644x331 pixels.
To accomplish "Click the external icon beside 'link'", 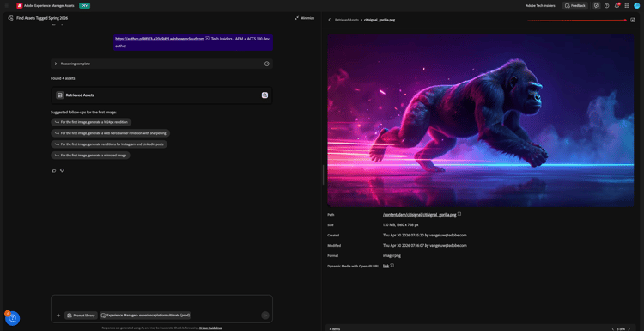I will 392,266.
